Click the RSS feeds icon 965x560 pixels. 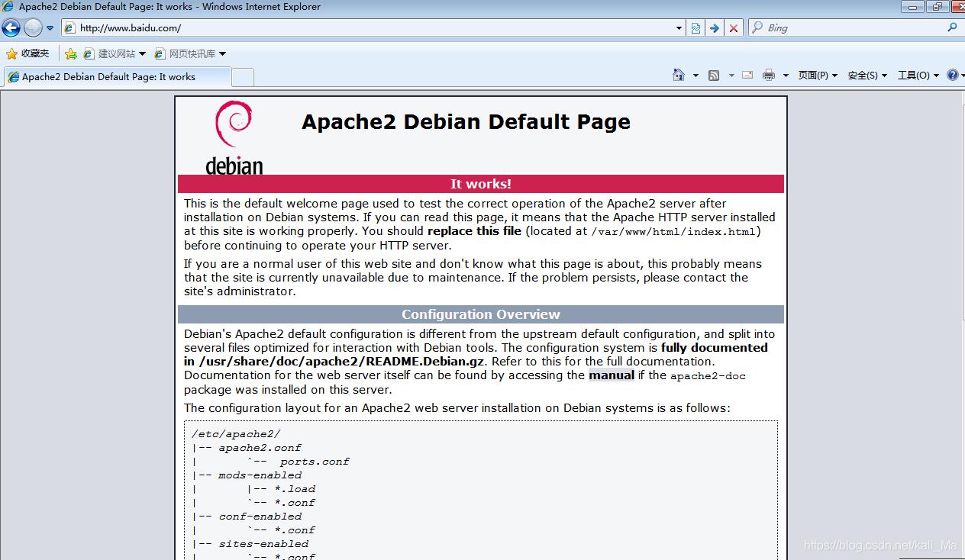pyautogui.click(x=714, y=75)
